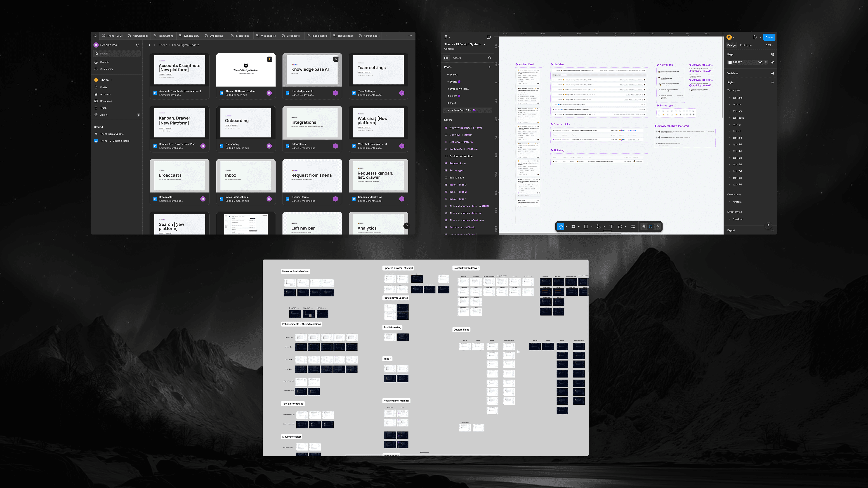
Task: Select the Pen tool
Action: click(598, 227)
